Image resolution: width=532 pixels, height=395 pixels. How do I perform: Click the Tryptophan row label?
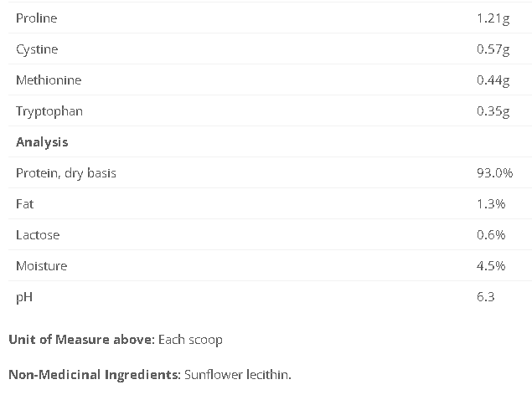point(49,111)
